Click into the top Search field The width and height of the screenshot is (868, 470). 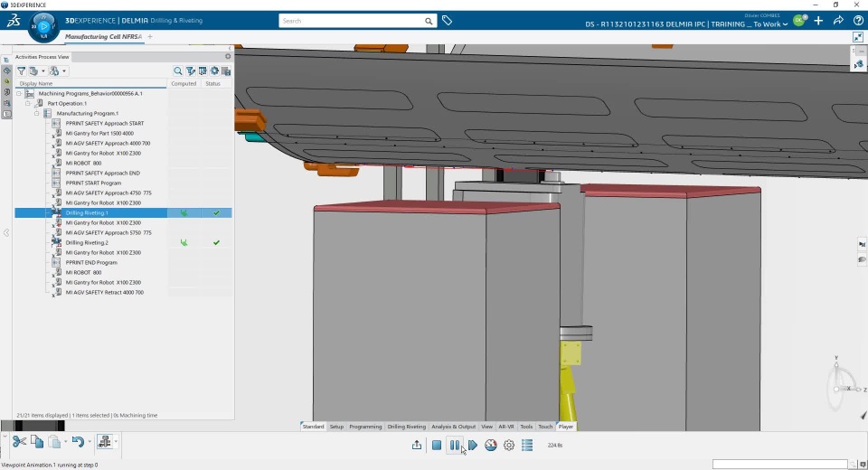tap(352, 21)
